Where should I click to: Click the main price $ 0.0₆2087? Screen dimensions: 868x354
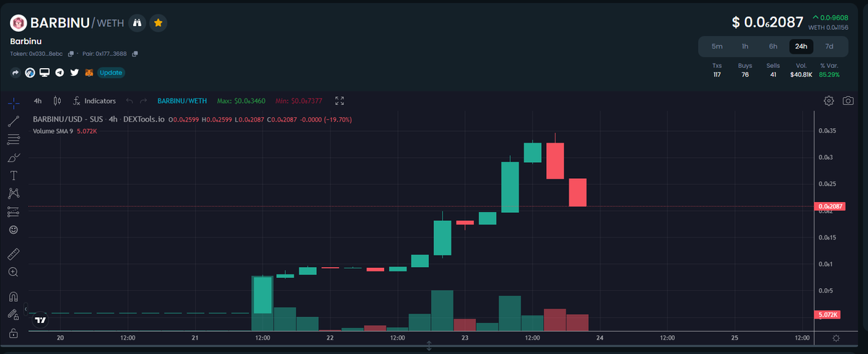(x=768, y=22)
